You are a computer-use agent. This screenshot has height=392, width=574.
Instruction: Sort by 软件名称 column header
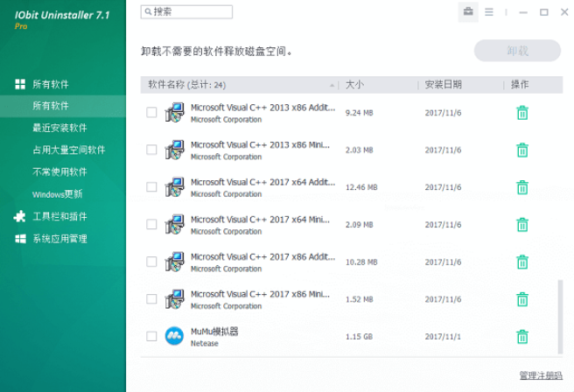(186, 85)
